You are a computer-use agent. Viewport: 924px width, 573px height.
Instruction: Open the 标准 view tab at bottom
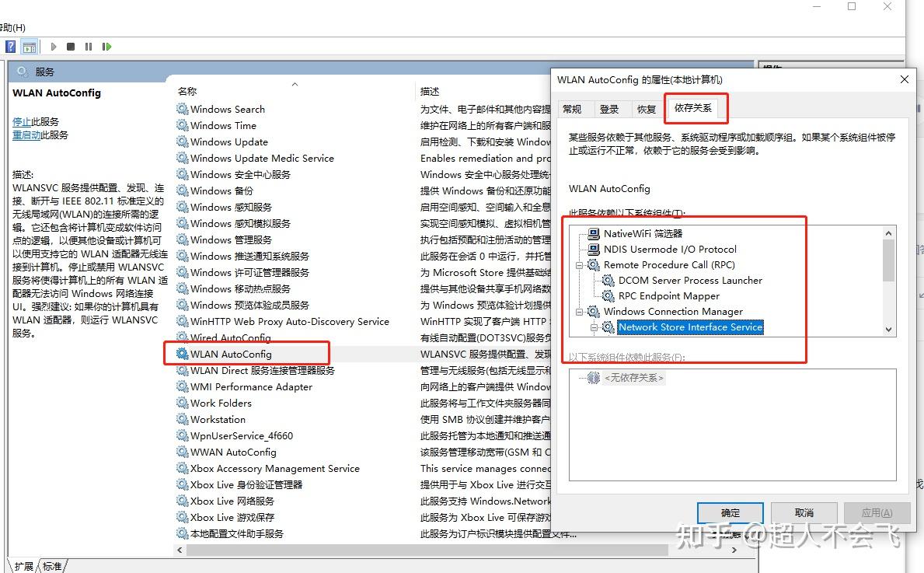click(x=51, y=566)
